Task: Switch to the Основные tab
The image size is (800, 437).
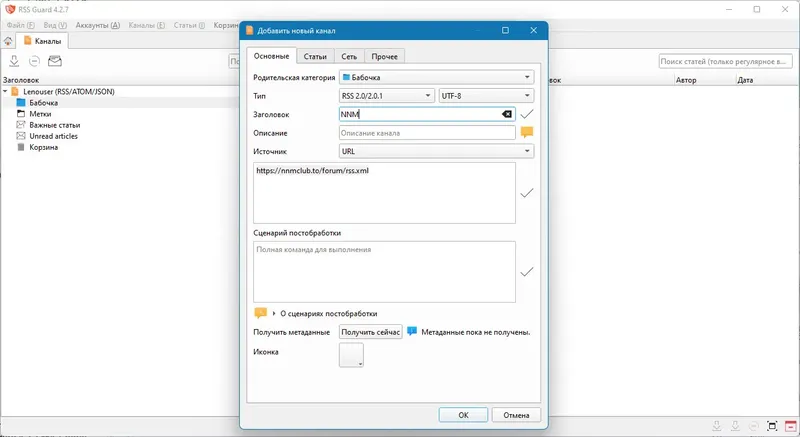Action: (271, 56)
